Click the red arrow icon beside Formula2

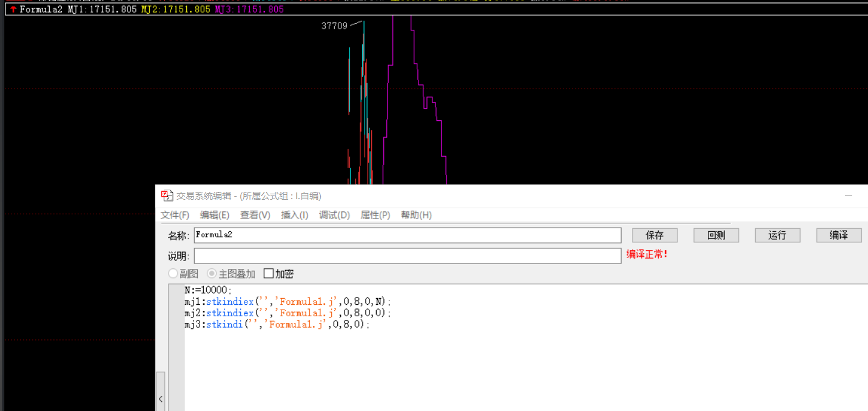click(x=13, y=10)
